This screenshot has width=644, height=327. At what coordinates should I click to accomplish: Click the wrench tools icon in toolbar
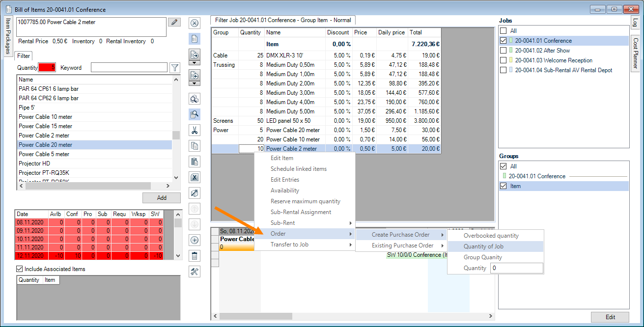click(195, 272)
